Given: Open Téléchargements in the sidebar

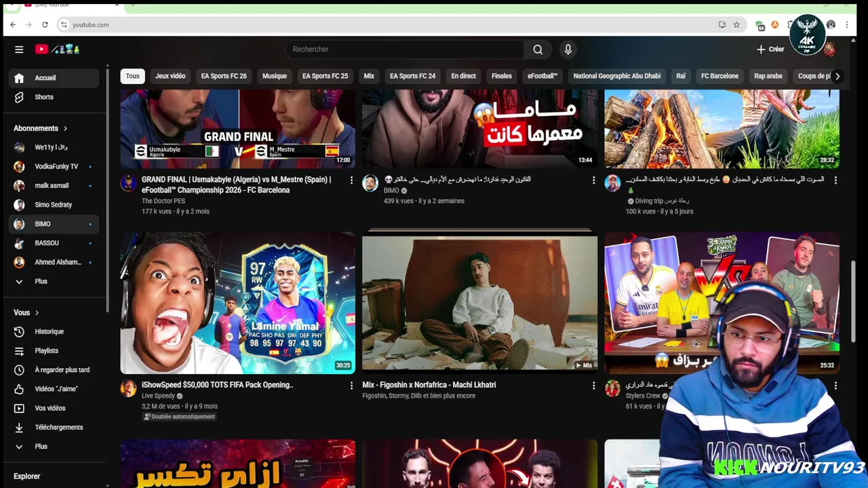Looking at the screenshot, I should 54,427.
